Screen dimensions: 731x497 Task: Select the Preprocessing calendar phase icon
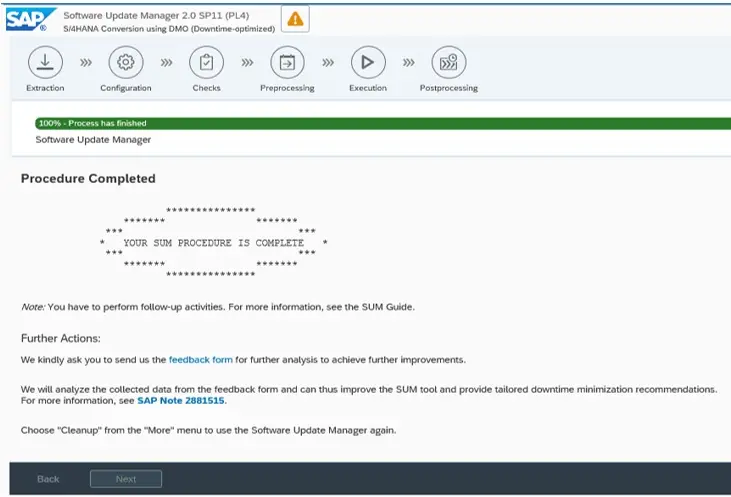[x=287, y=62]
